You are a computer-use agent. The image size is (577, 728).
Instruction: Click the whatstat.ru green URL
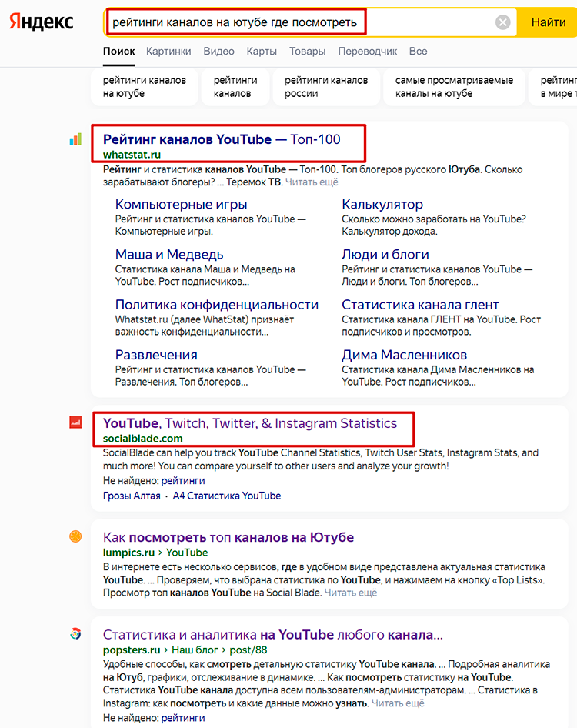(132, 154)
